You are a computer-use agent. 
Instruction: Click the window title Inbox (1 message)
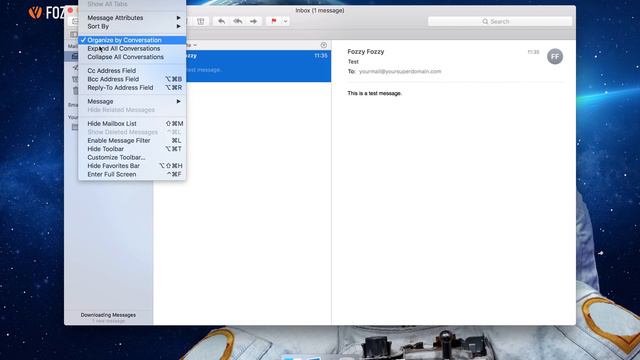coord(320,11)
